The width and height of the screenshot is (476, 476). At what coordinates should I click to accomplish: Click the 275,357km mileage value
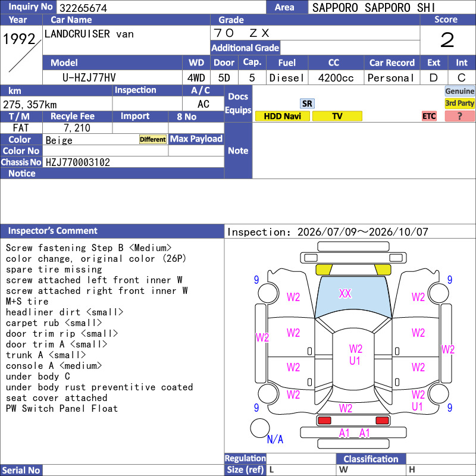30,105
